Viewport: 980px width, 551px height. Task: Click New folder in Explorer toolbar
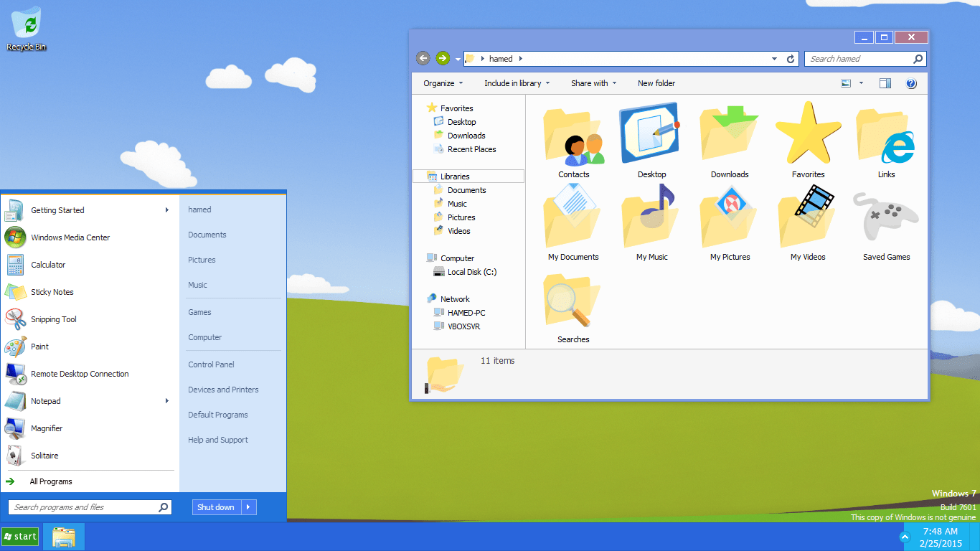point(656,83)
